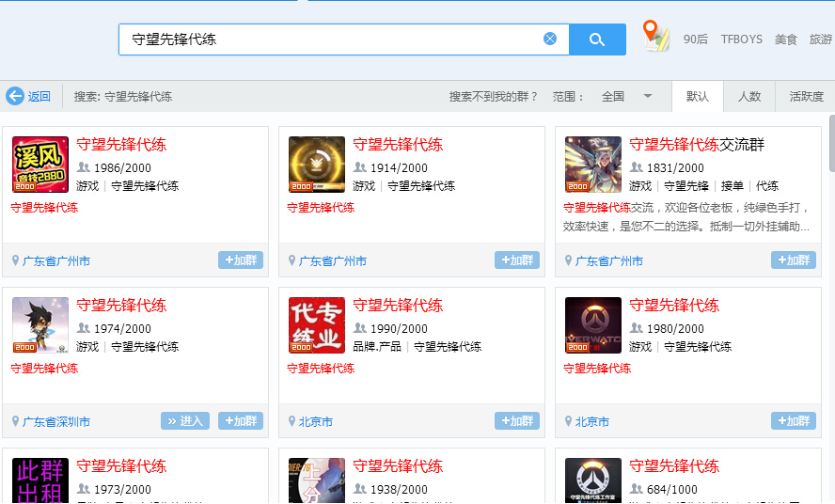Select the 旅游 hot tag
The width and height of the screenshot is (835, 504).
tap(821, 39)
